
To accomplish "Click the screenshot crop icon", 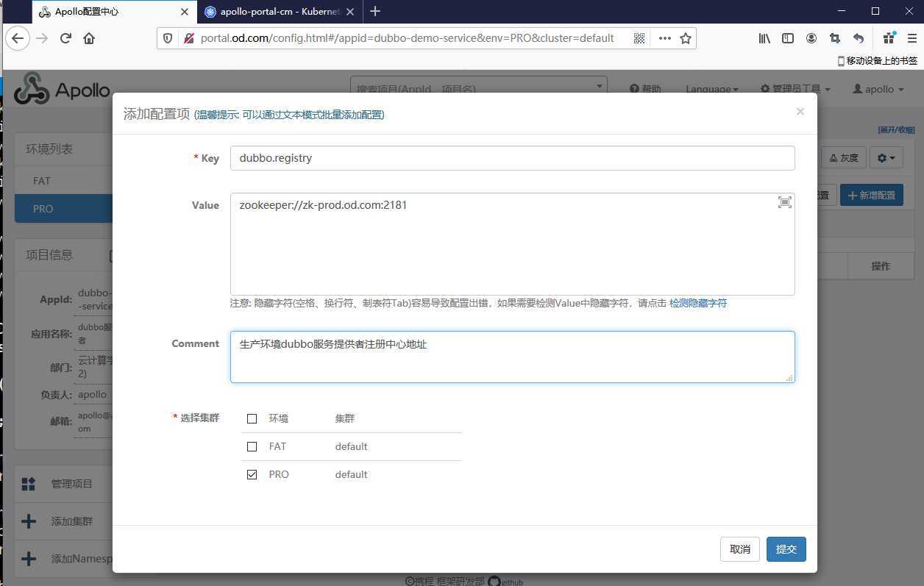I will 835,38.
